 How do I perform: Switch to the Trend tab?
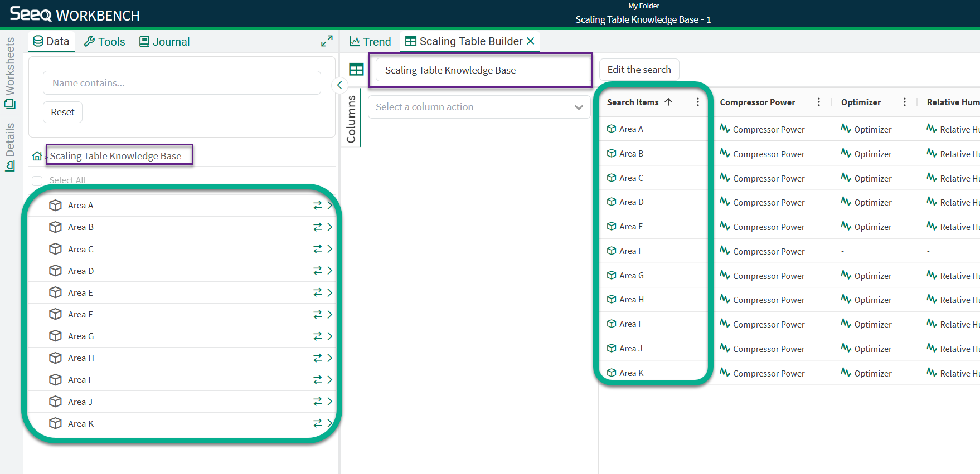tap(370, 42)
